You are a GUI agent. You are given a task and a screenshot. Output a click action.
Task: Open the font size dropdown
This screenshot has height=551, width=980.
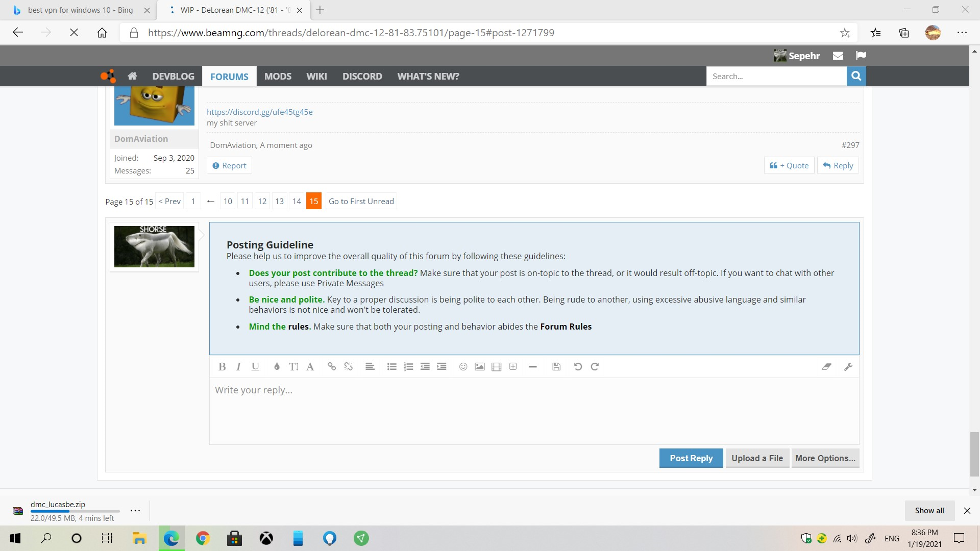[293, 366]
